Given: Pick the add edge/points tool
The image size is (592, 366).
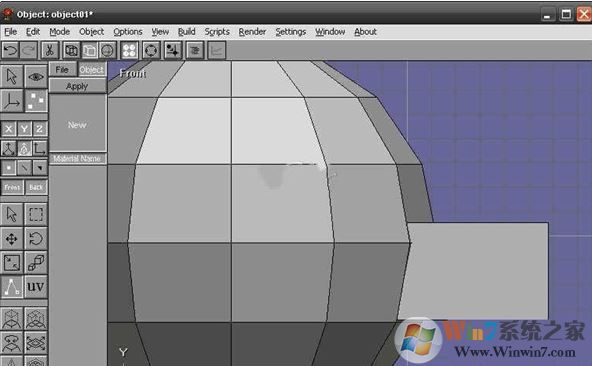Looking at the screenshot, I should click(x=12, y=287).
